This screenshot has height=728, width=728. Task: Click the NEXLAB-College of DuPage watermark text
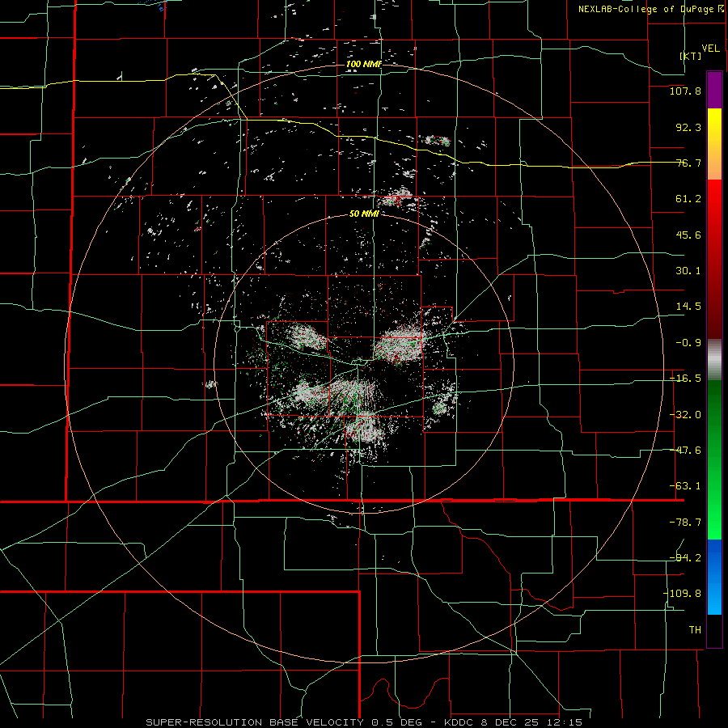(x=651, y=9)
